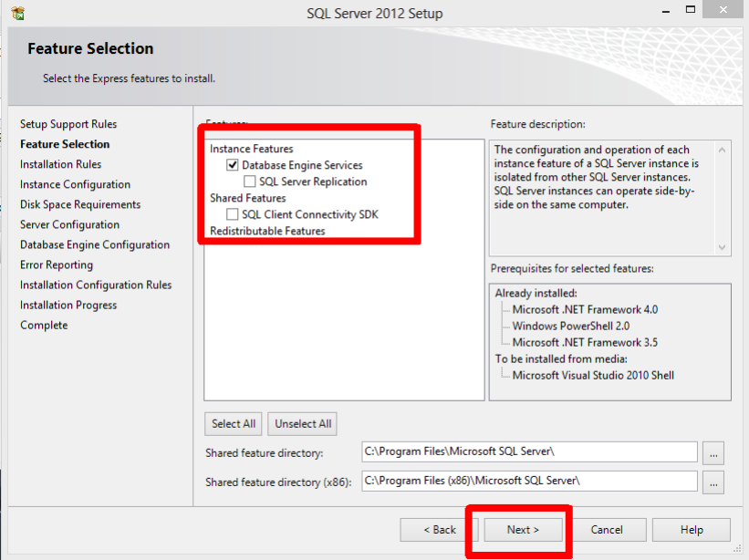
Task: Select Installation Progress step
Action: coord(68,305)
